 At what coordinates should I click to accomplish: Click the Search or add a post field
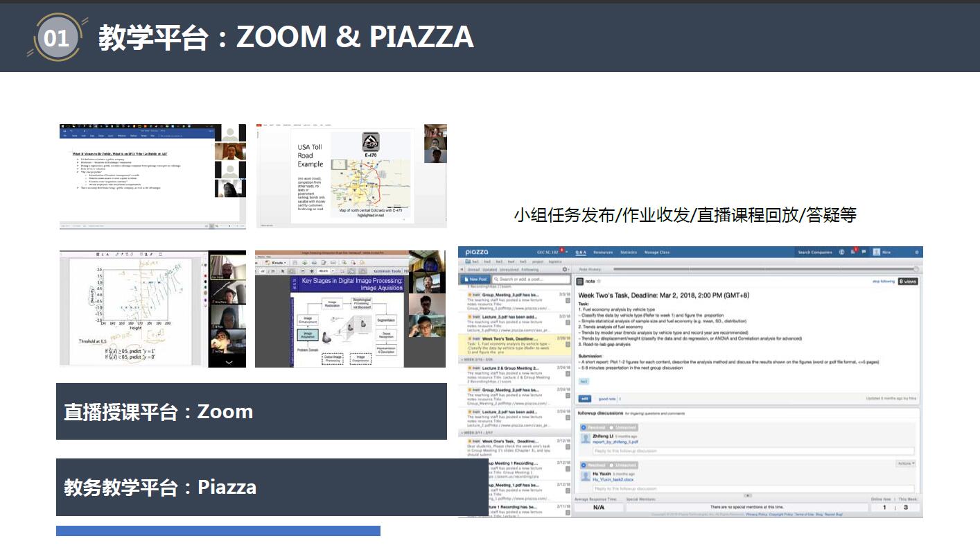point(531,279)
